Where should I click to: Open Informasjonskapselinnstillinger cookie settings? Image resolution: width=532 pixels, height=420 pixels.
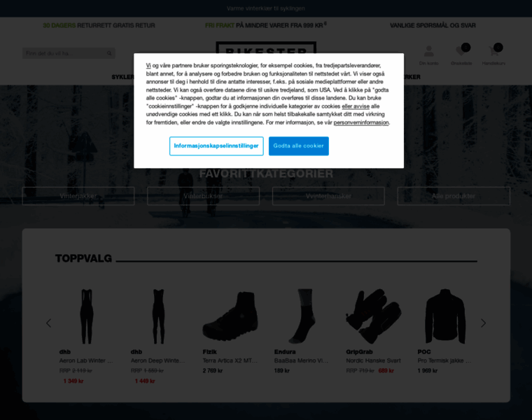pos(216,146)
